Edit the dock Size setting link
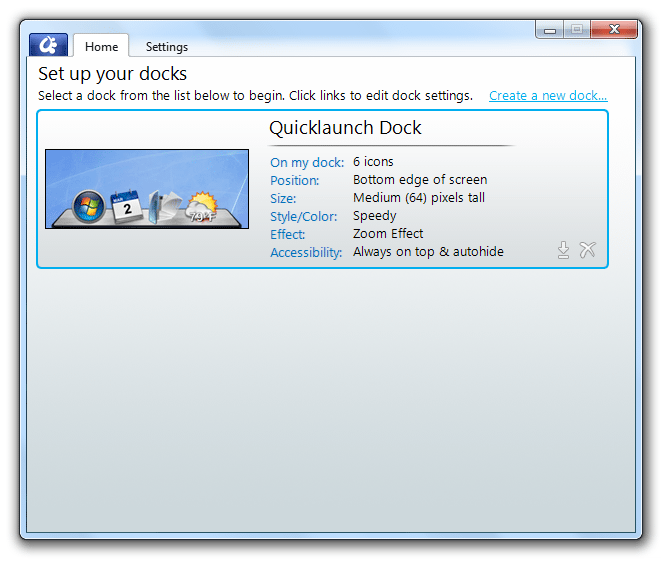This screenshot has height=561, width=665. point(283,198)
